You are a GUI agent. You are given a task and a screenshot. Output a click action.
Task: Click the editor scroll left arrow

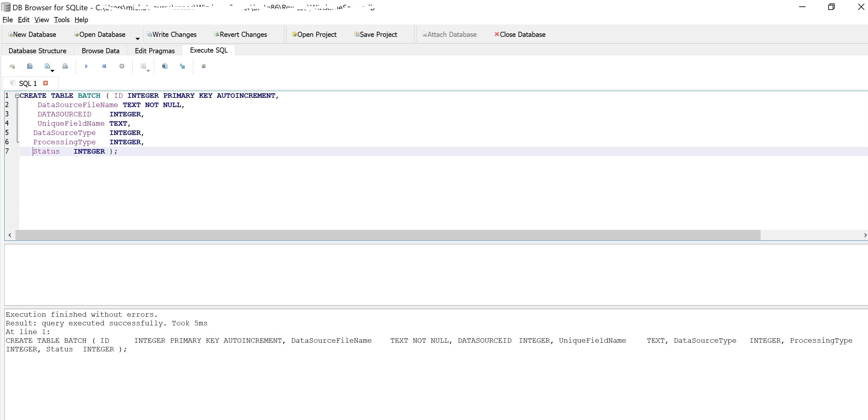(10, 235)
